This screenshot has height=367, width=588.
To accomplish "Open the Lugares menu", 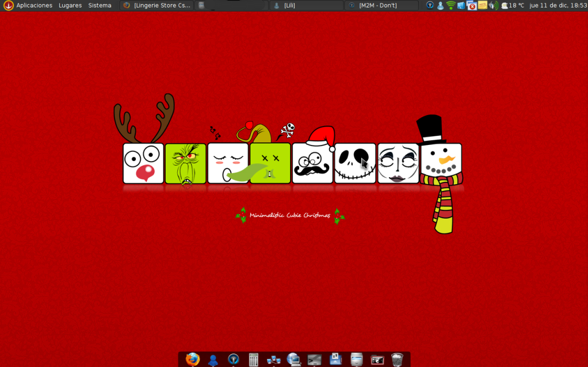I will click(70, 5).
